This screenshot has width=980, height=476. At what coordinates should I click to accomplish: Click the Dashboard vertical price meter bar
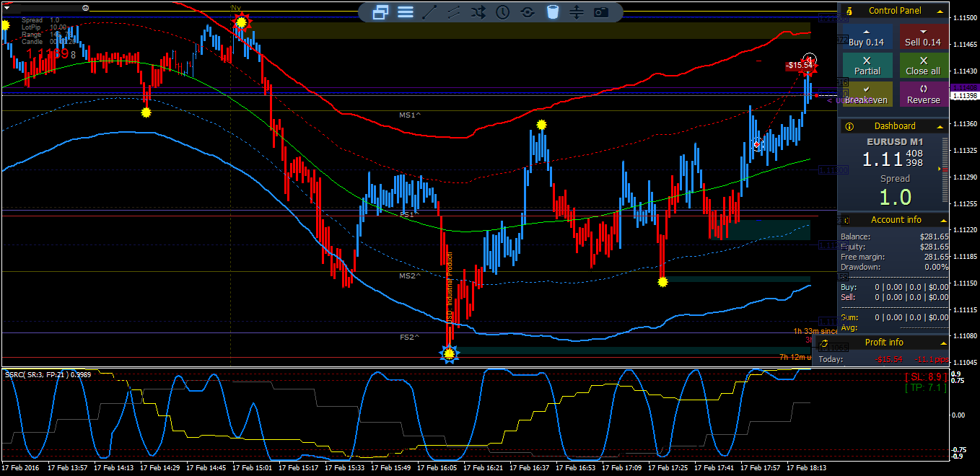[945, 170]
